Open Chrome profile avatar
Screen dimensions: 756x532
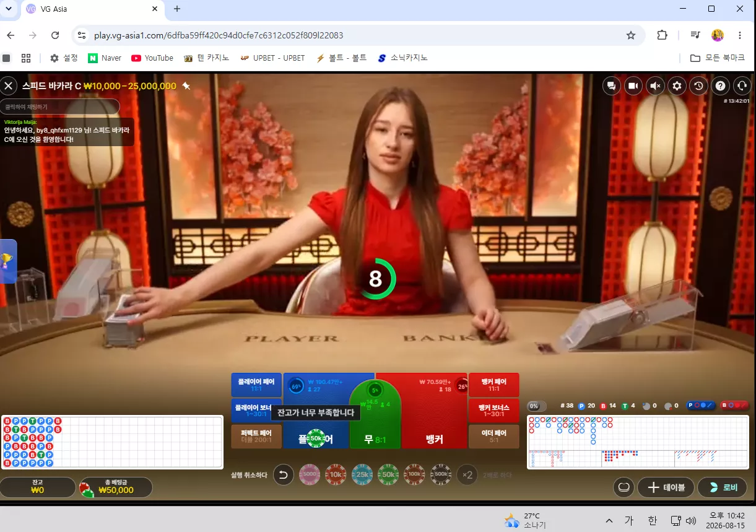tap(718, 35)
